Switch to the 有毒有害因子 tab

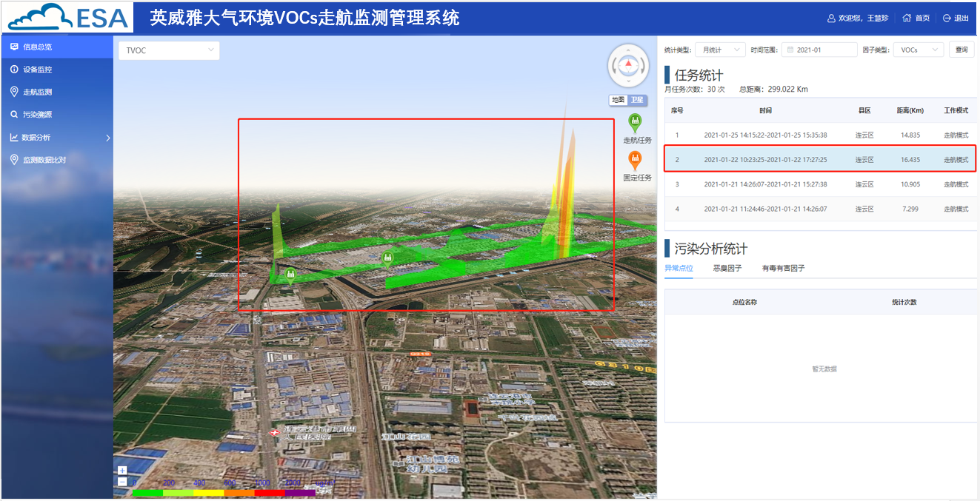[x=783, y=268]
